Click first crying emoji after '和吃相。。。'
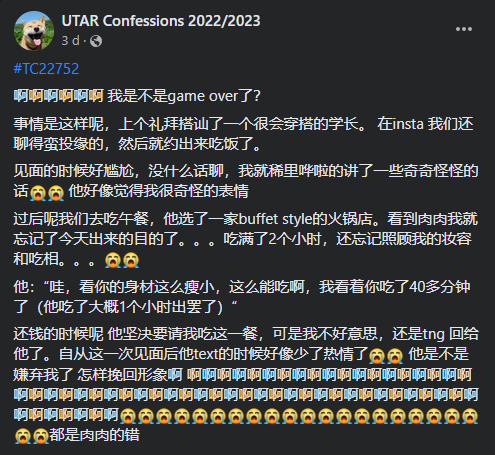Image resolution: width=495 pixels, height=455 pixels. pos(113,260)
